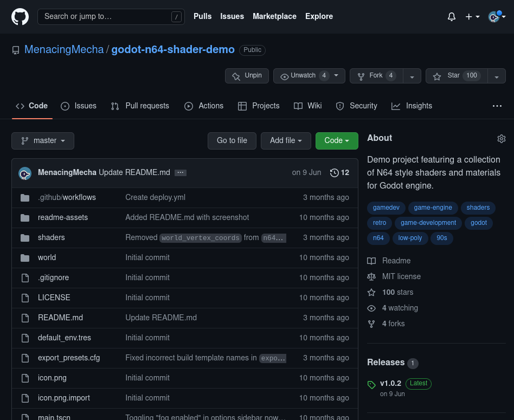
Task: Expand Unwatch notification options arrow
Action: [336, 76]
